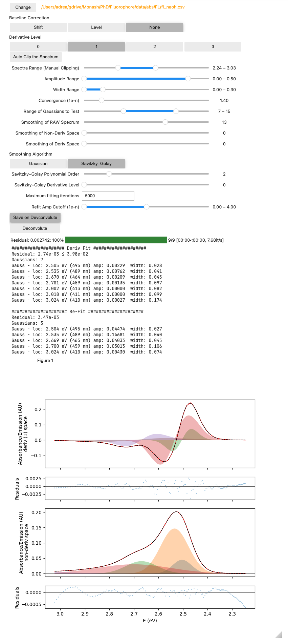288x644 pixels.
Task: Click the non-deriv space fit plot
Action: pyautogui.click(x=150, y=543)
